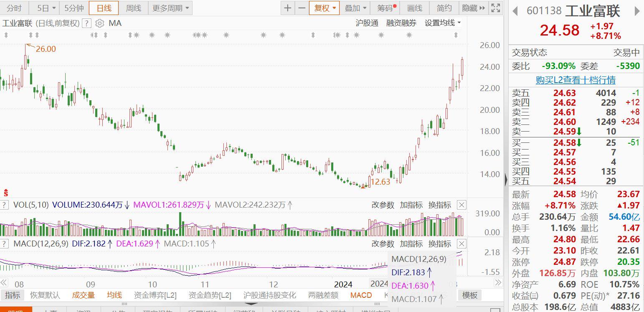The image size is (644, 312).
Task: Expand the 复权 dropdown
Action: tap(324, 8)
